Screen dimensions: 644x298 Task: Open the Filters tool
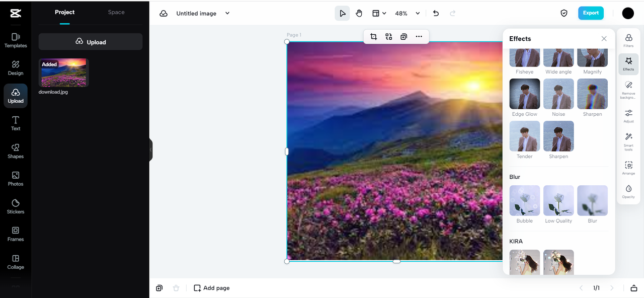tap(628, 40)
